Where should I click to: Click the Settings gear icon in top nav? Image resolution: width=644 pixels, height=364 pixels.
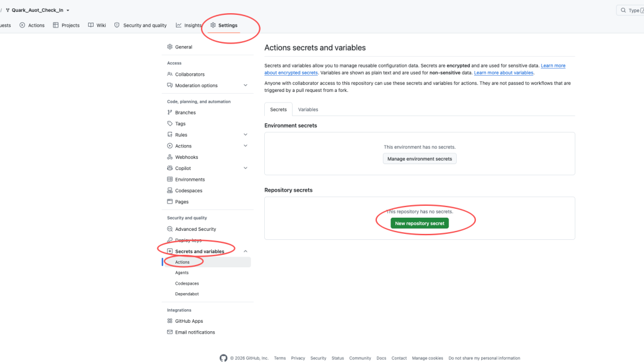(213, 25)
